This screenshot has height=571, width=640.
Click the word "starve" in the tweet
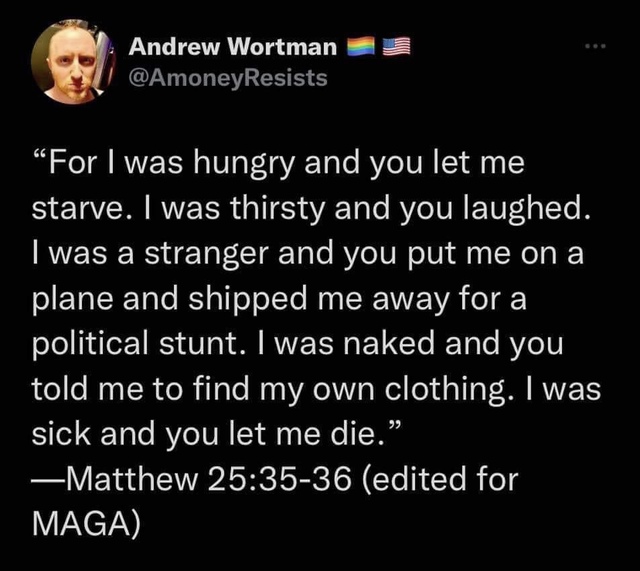76,209
